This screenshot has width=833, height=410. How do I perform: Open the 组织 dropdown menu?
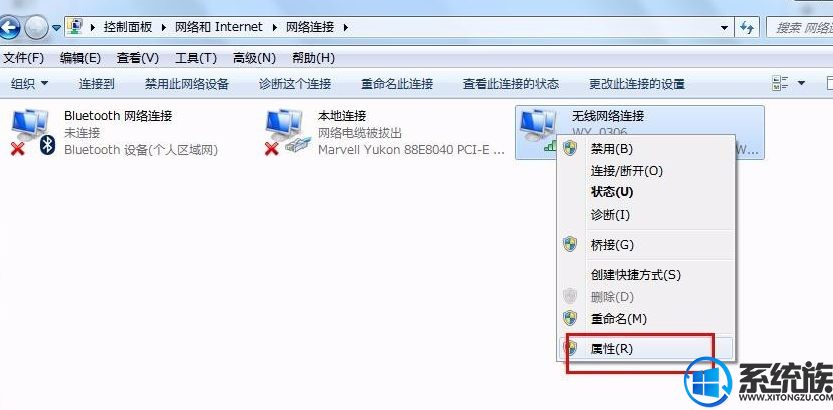(30, 83)
